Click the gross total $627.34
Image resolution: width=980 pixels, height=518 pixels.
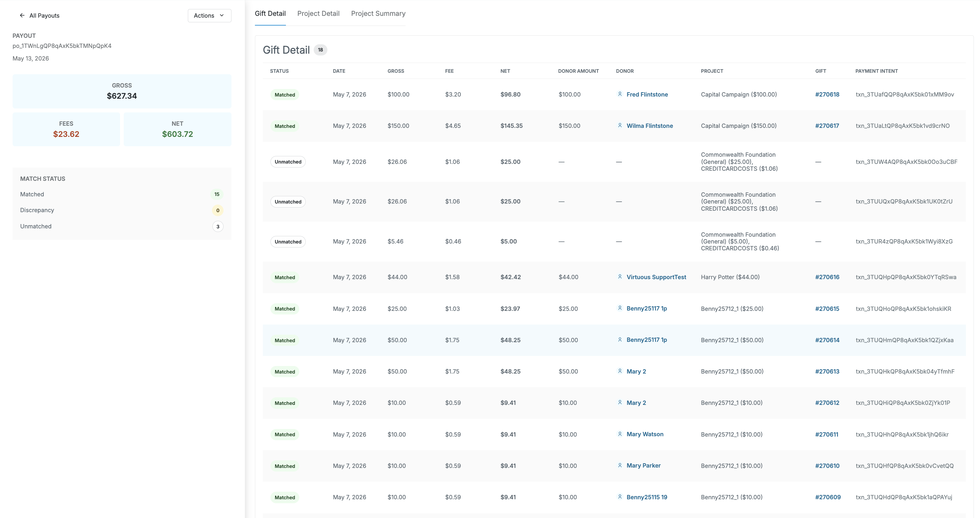tap(122, 96)
